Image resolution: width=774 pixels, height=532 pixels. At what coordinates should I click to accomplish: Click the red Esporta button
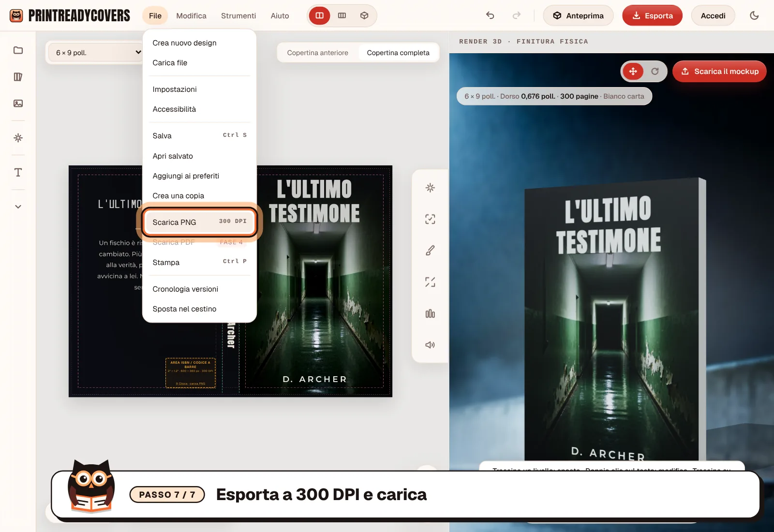point(652,15)
